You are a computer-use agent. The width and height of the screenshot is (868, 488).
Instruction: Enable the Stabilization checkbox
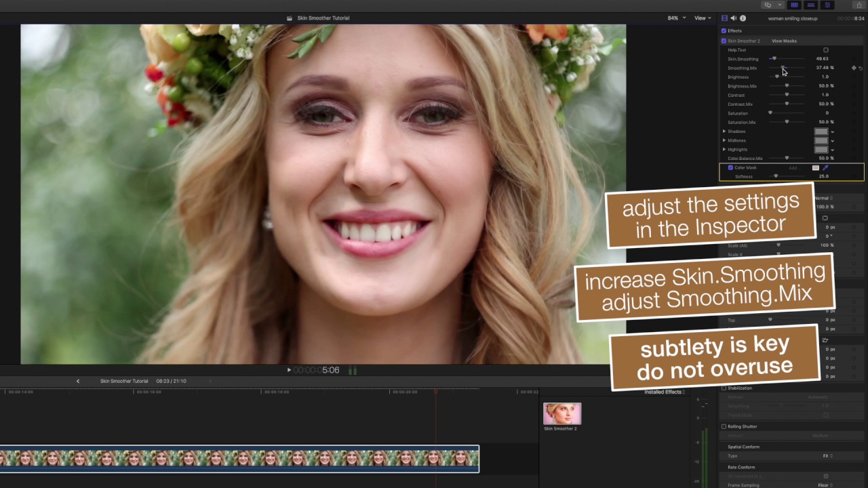(724, 388)
